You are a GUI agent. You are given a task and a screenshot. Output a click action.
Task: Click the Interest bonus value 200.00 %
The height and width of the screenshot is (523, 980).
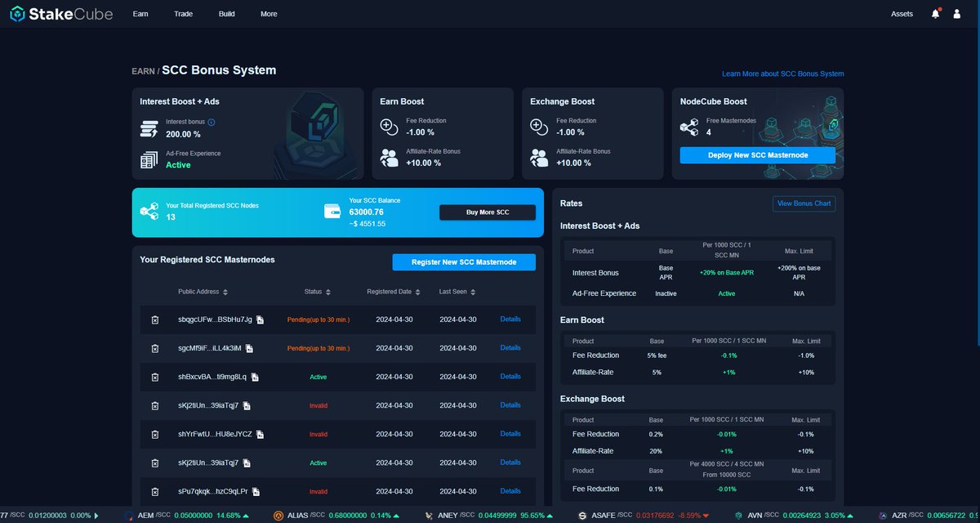pos(183,134)
